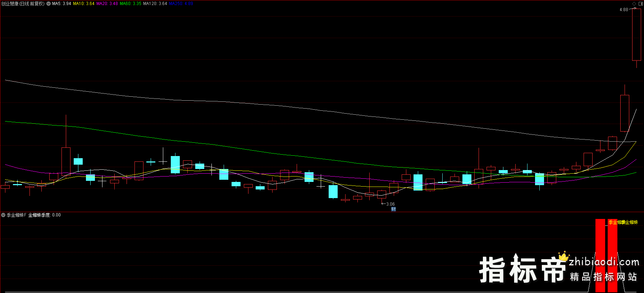Click the left red signal bar in the sub-chart
Screen dimensions: 644x293
click(x=600, y=256)
